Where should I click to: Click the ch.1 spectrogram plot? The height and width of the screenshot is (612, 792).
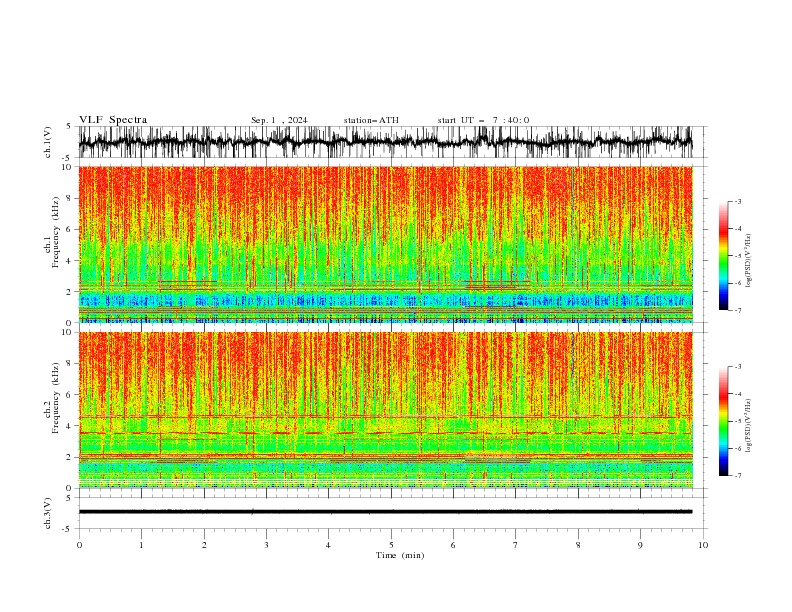[385, 244]
